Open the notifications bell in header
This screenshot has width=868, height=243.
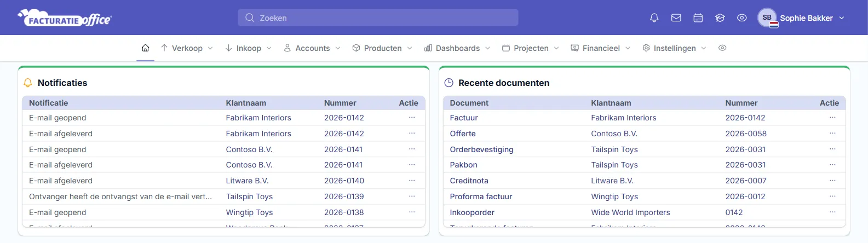tap(654, 18)
